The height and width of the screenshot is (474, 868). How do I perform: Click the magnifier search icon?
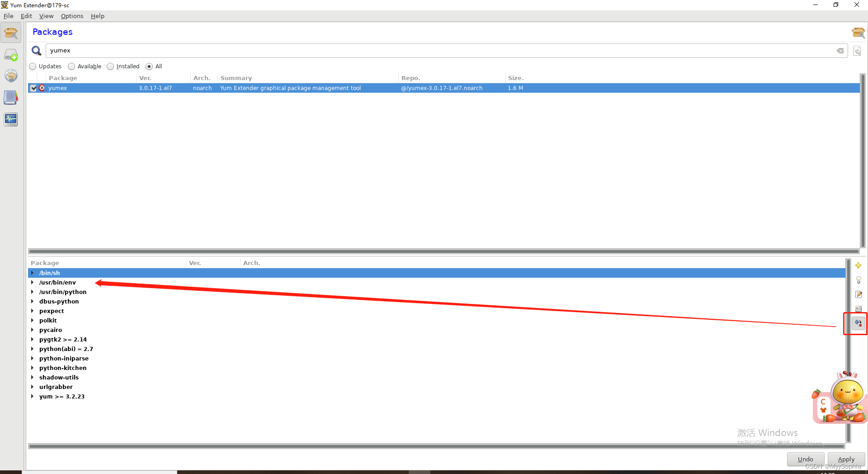pos(37,51)
